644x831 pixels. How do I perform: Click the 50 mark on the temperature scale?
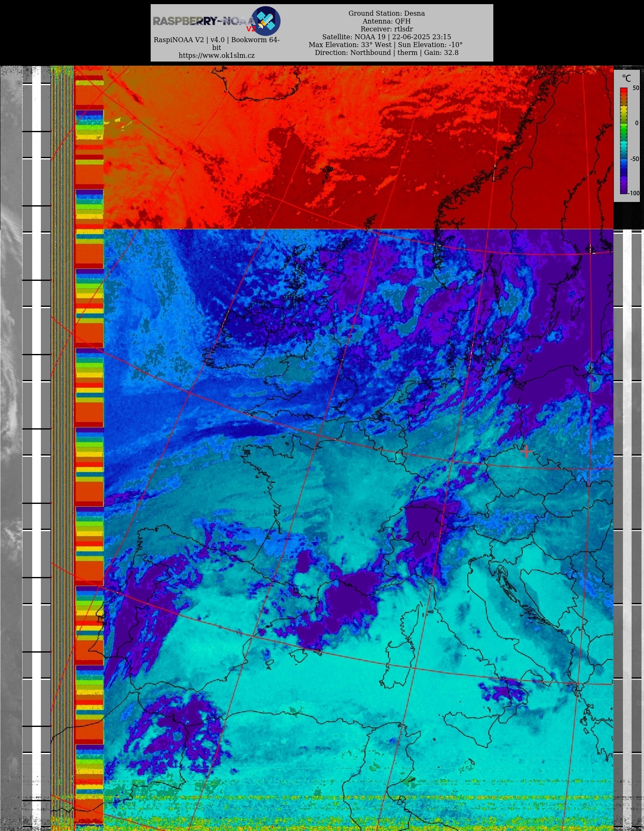coord(636,88)
